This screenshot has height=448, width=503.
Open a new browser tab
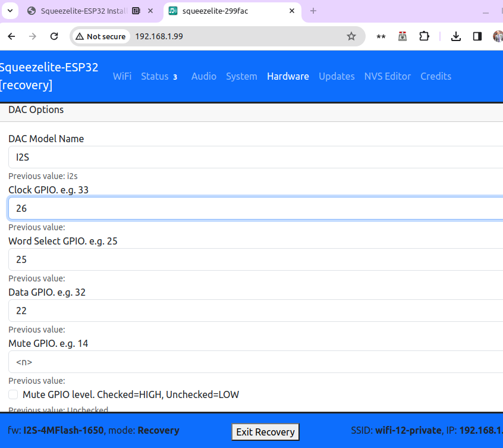[313, 11]
